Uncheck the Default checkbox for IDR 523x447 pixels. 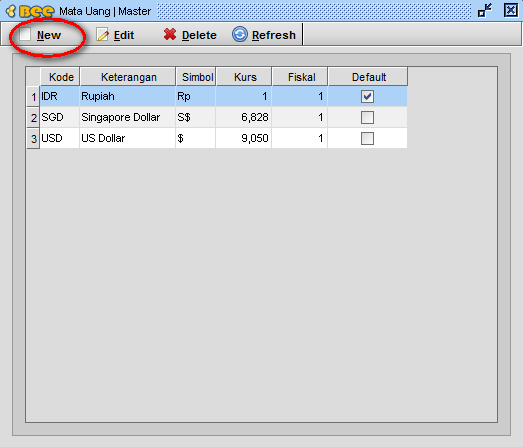tap(367, 96)
